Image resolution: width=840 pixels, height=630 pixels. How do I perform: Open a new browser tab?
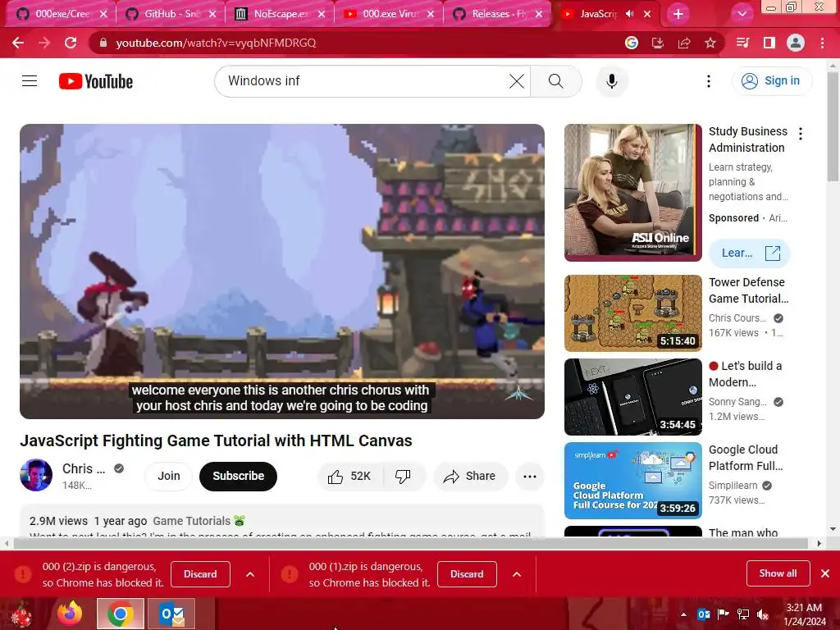coord(678,14)
